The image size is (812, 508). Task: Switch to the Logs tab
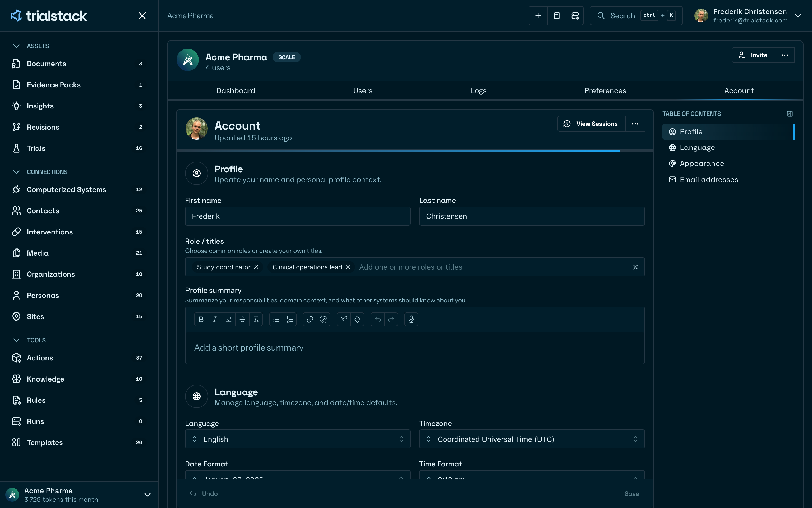coord(478,91)
